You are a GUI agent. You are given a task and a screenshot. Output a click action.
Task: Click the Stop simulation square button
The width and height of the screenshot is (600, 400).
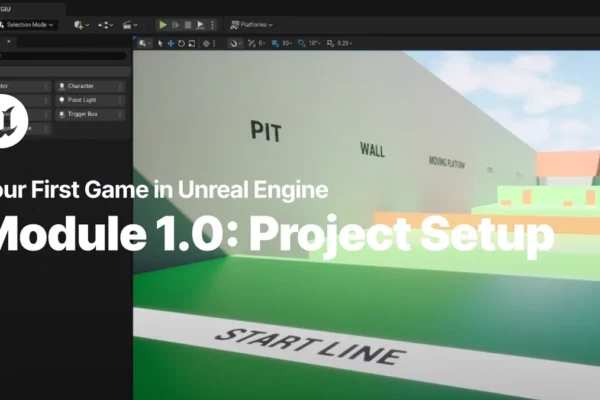tap(188, 25)
